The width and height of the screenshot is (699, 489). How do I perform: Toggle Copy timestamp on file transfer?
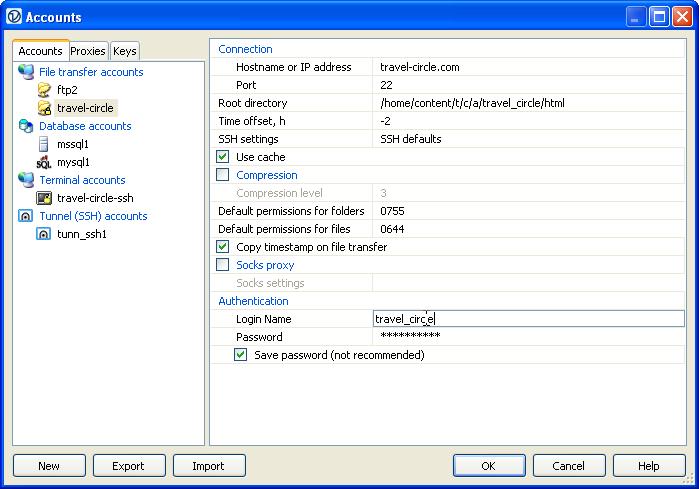[x=223, y=247]
